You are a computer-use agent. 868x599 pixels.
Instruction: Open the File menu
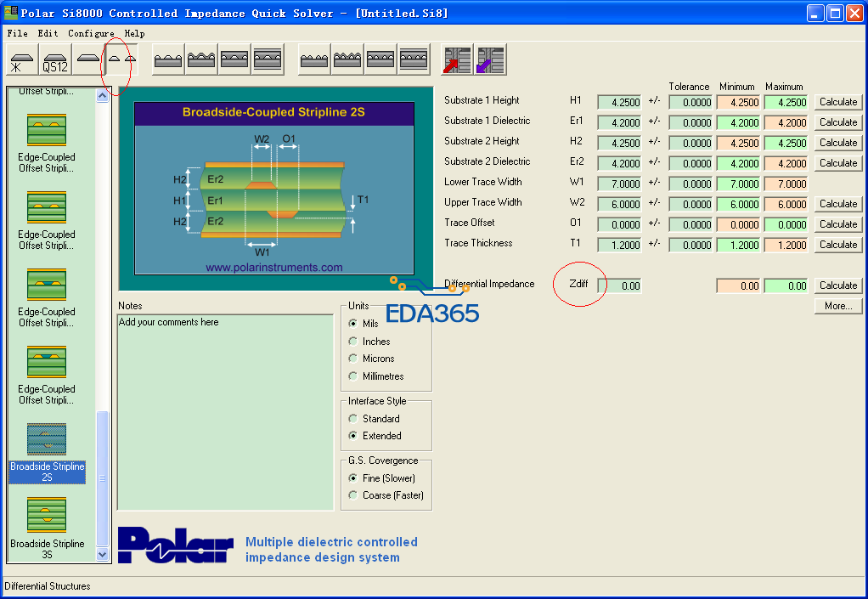17,33
